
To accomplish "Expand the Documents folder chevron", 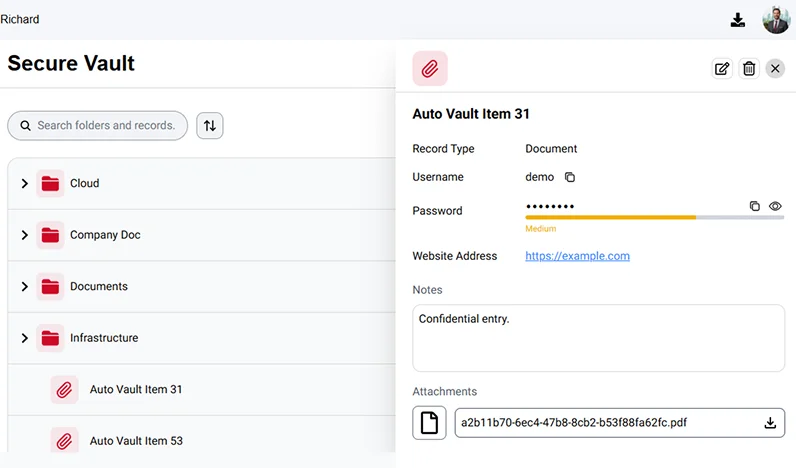I will click(x=25, y=287).
